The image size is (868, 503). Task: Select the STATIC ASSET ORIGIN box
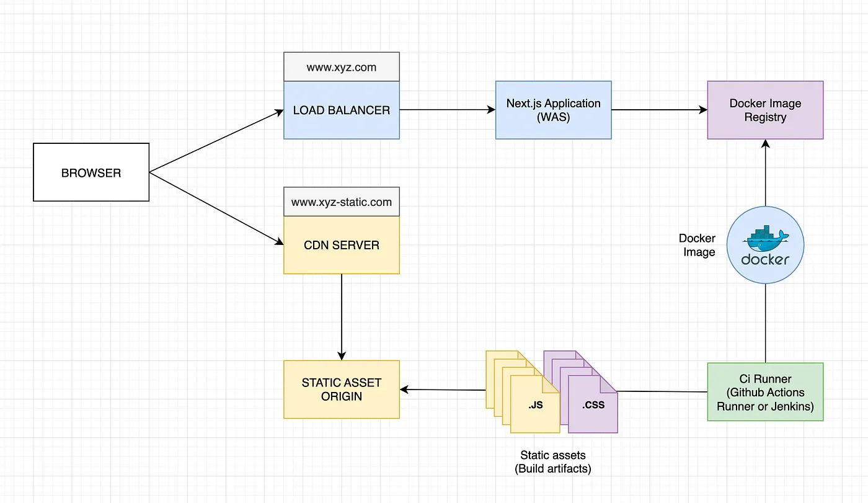pos(342,389)
